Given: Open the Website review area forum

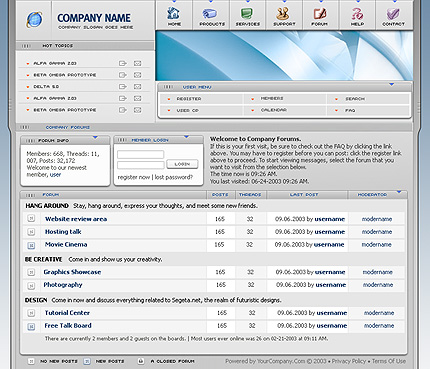Looking at the screenshot, I should 76,219.
